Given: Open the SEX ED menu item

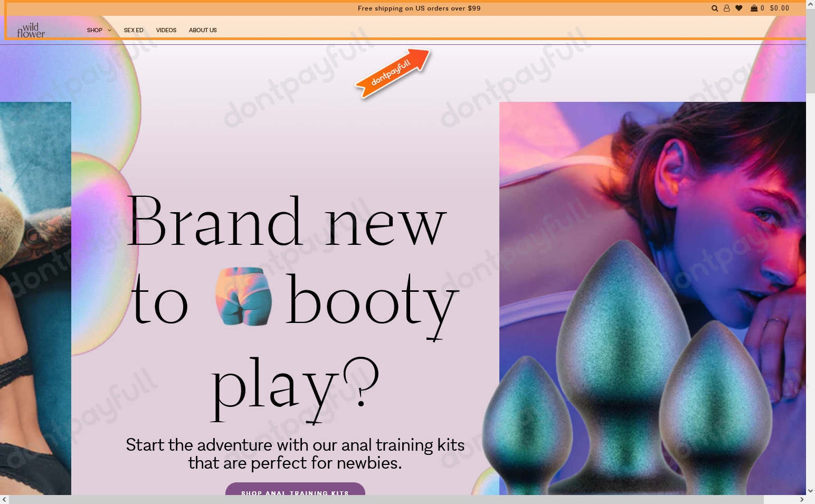Looking at the screenshot, I should pos(134,30).
